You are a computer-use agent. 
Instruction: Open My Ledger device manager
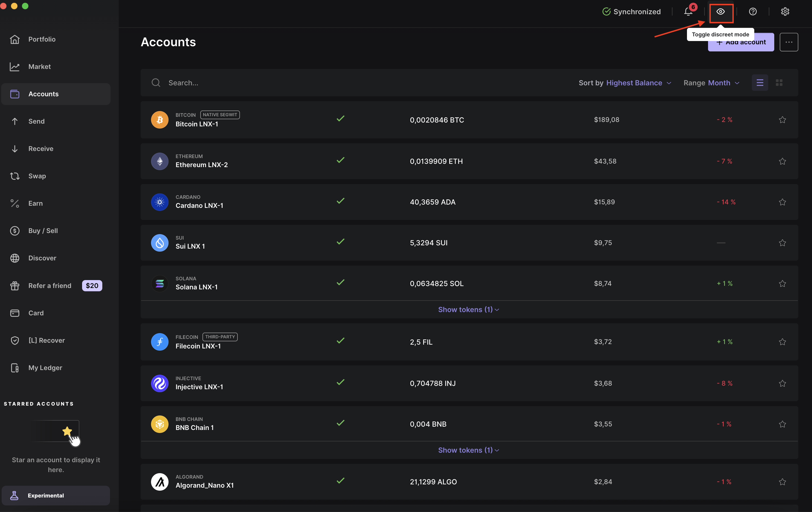[45, 368]
